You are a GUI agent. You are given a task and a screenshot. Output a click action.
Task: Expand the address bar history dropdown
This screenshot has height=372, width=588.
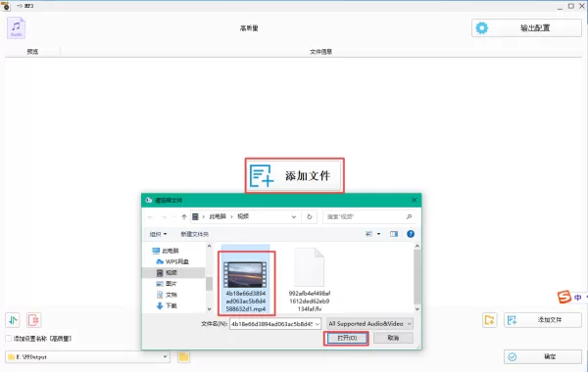click(x=294, y=217)
